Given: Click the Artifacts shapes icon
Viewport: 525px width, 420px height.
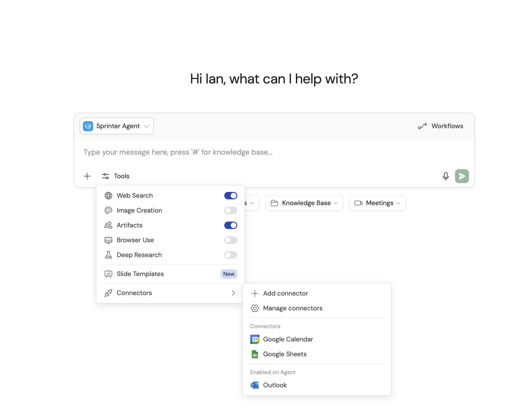Looking at the screenshot, I should point(108,225).
